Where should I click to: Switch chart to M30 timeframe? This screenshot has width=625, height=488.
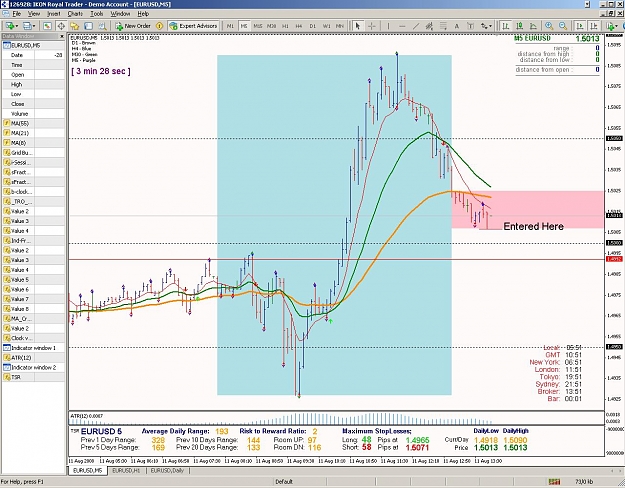271,26
